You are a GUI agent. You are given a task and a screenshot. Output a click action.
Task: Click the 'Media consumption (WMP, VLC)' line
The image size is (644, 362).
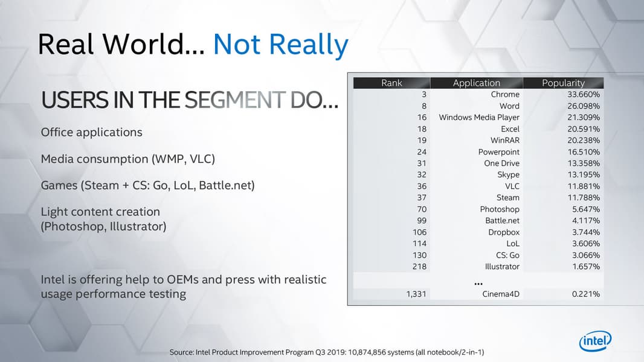[x=127, y=159]
